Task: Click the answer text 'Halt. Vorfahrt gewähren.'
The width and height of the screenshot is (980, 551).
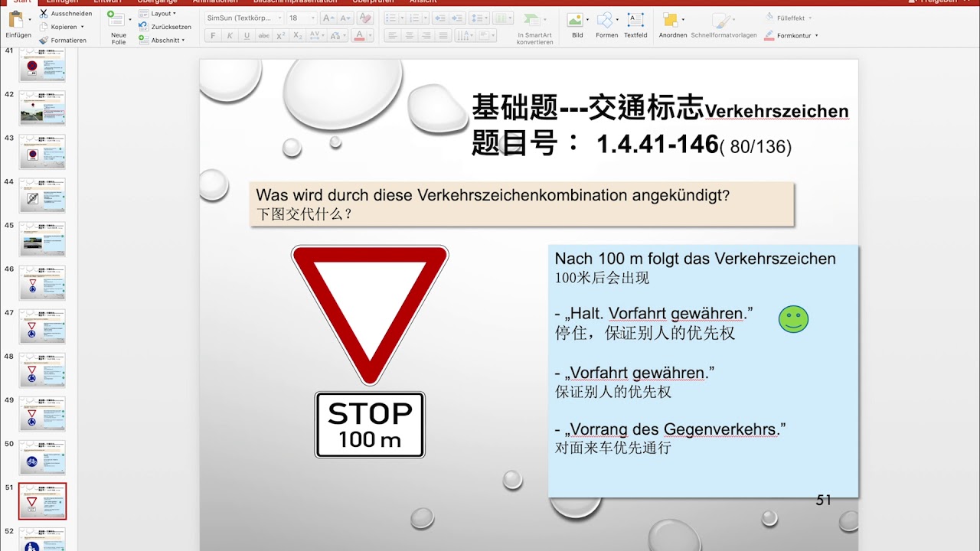Action: (658, 314)
